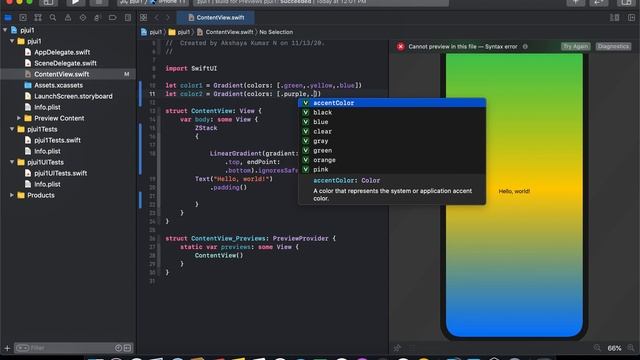This screenshot has width=640, height=360.
Task: Open the 66% zoom level menu
Action: [x=614, y=348]
